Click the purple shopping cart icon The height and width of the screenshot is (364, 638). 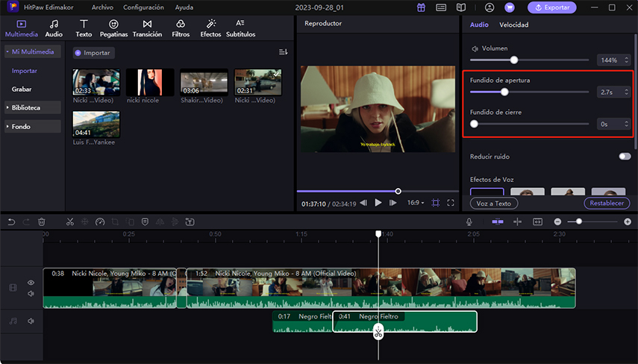(510, 7)
